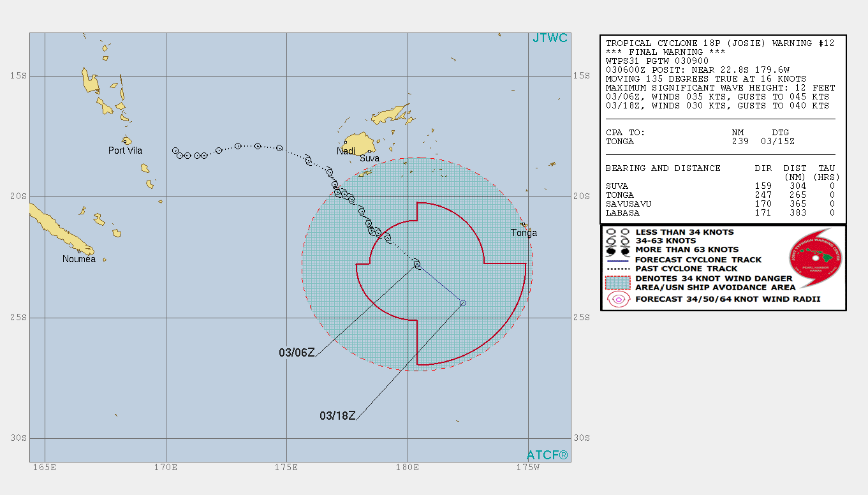Click the 170E longitude label
This screenshot has width=868, height=495.
[165, 468]
